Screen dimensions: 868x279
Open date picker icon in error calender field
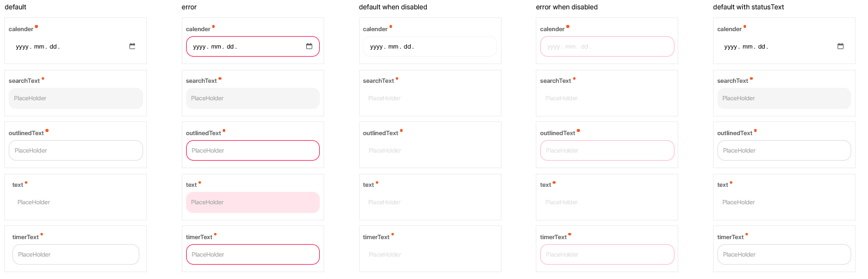309,46
